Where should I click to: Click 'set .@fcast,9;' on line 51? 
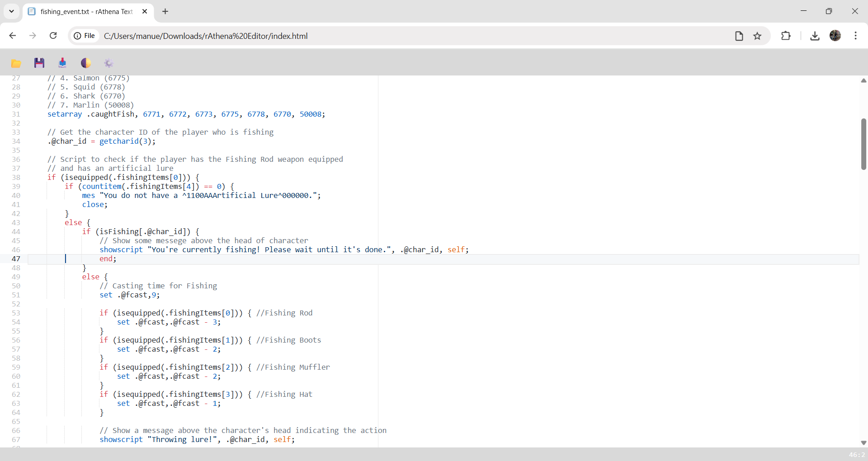pyautogui.click(x=130, y=295)
